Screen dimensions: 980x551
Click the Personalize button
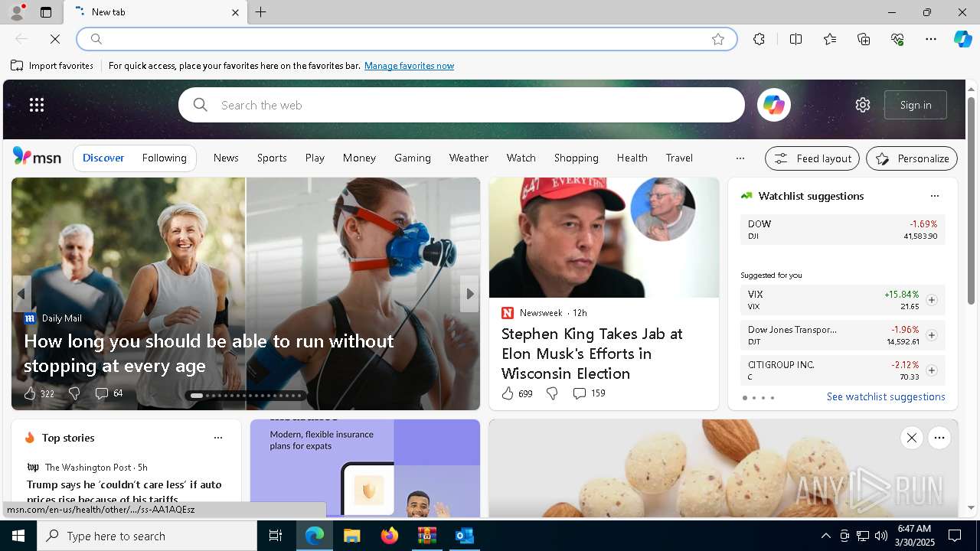point(912,158)
